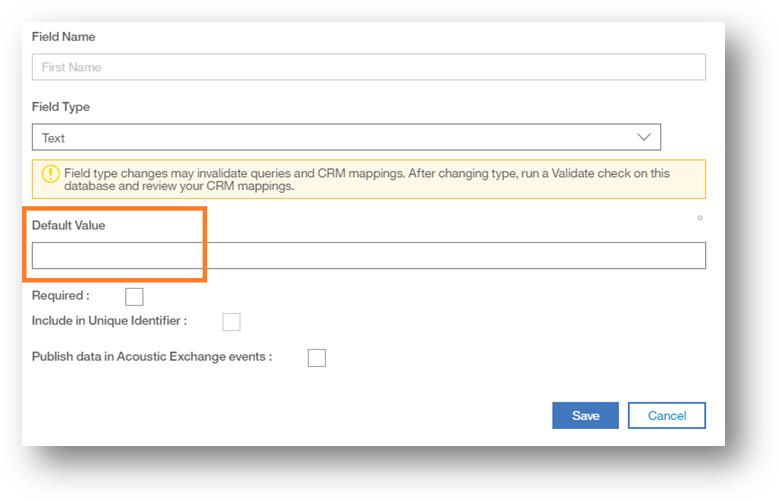Check Publish data in Acoustic Exchange events
Image resolution: width=780 pixels, height=501 pixels.
coord(317,357)
